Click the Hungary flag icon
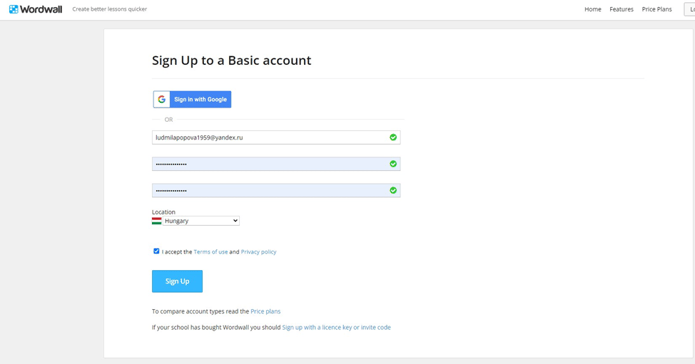Image resolution: width=695 pixels, height=364 pixels. pos(156,221)
